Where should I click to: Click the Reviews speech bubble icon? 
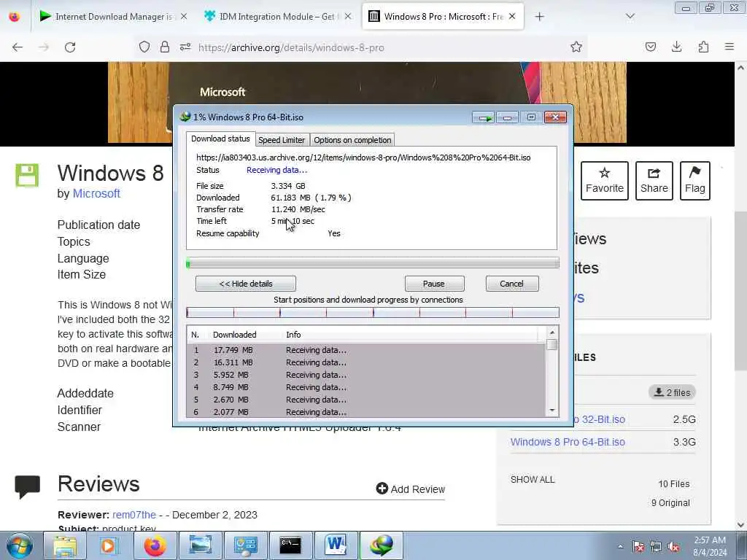pos(27,486)
